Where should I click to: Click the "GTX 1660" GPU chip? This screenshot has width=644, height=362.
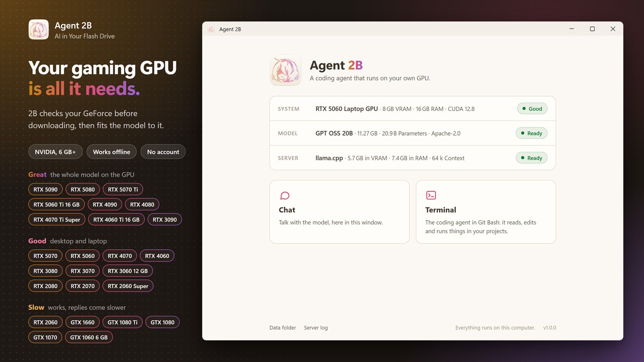[82, 322]
